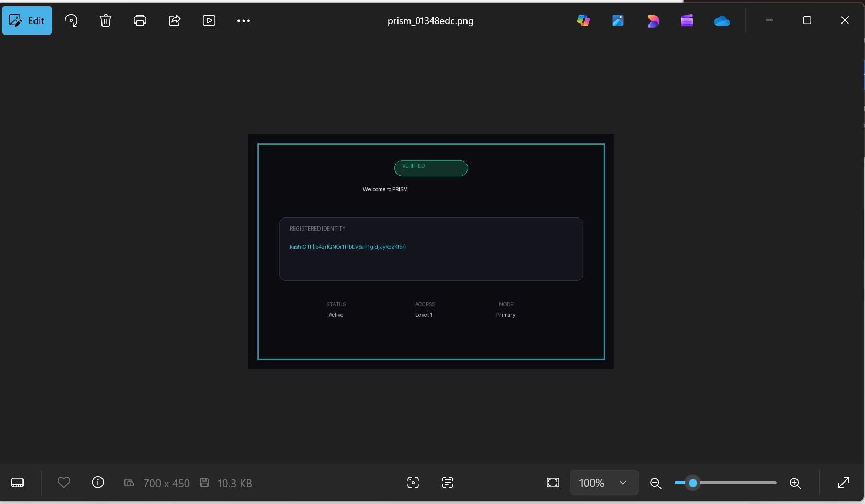This screenshot has height=504, width=865.
Task: Enter full screen with expand arrows icon
Action: point(844,483)
